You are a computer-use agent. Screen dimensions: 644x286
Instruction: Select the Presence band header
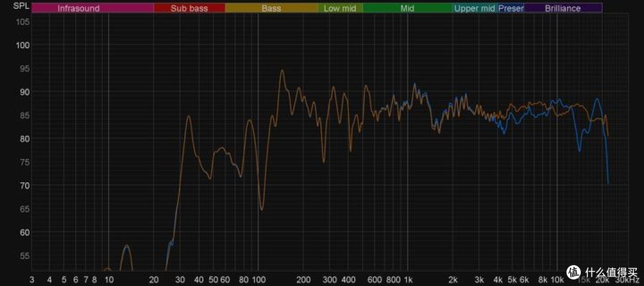pos(511,8)
